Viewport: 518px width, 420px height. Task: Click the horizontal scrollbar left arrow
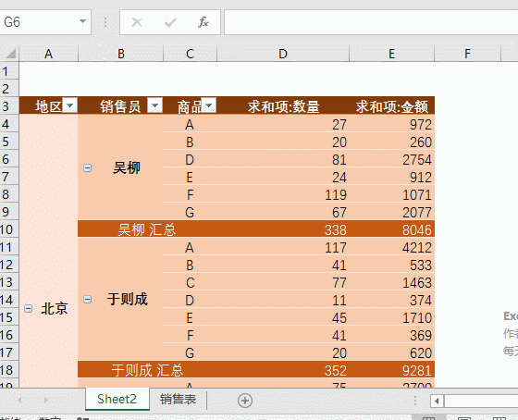click(x=437, y=401)
